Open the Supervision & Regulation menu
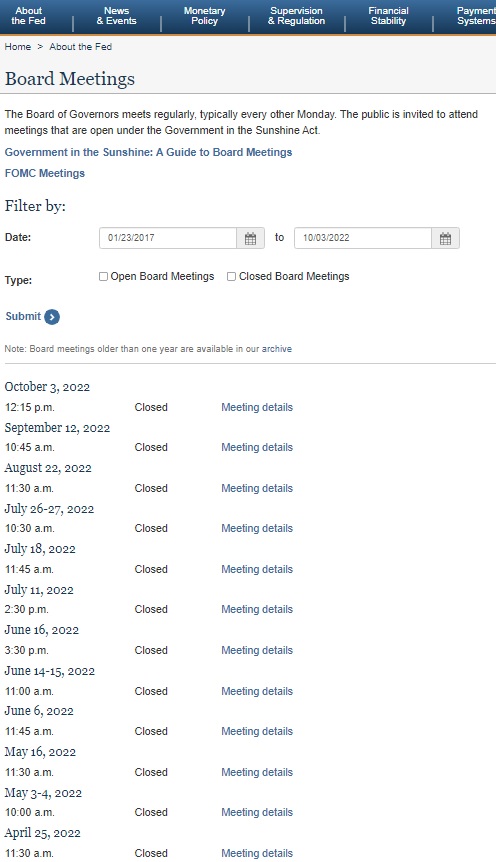Screen dimensions: 496x862 [296, 16]
